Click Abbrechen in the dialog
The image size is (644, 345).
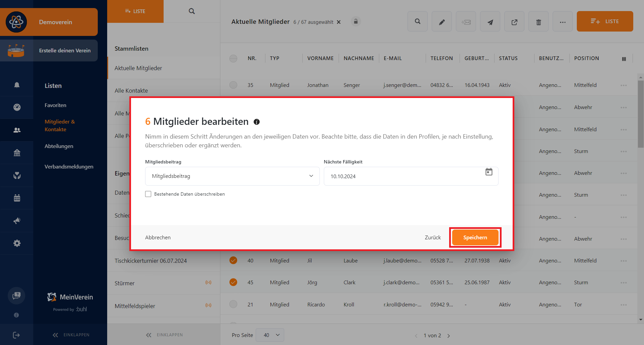(x=158, y=237)
